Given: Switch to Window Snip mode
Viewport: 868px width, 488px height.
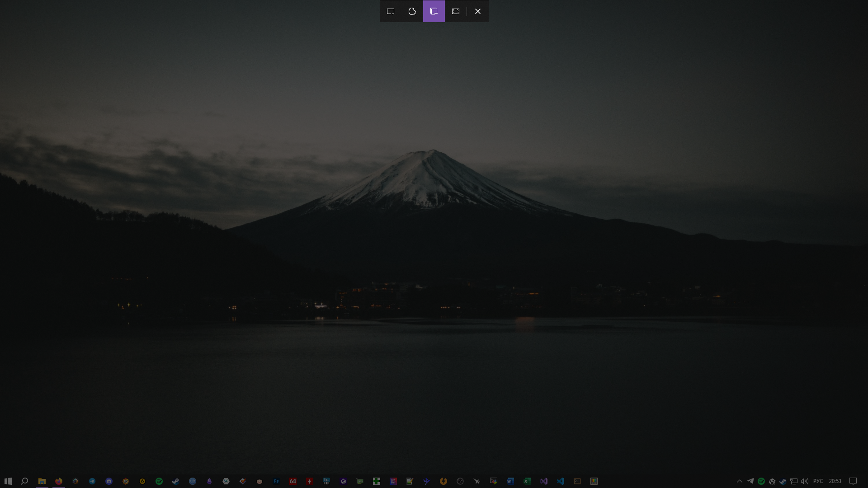Looking at the screenshot, I should click(434, 11).
